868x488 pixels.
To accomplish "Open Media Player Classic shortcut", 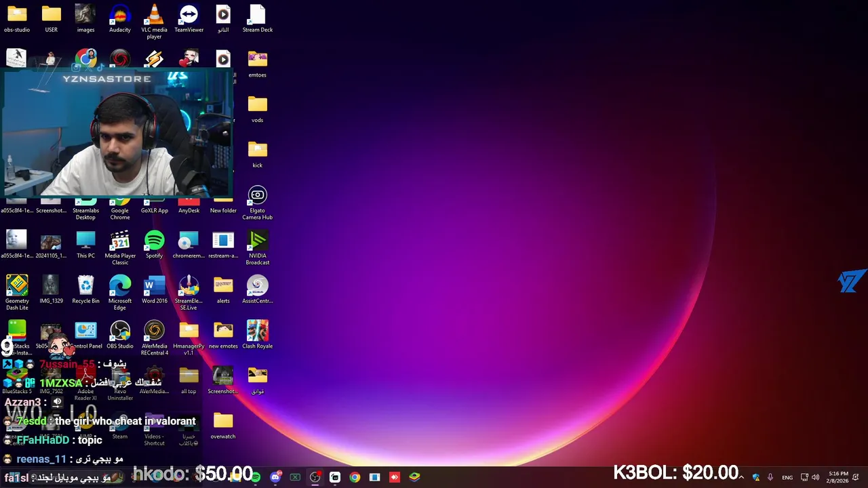I will pos(120,247).
